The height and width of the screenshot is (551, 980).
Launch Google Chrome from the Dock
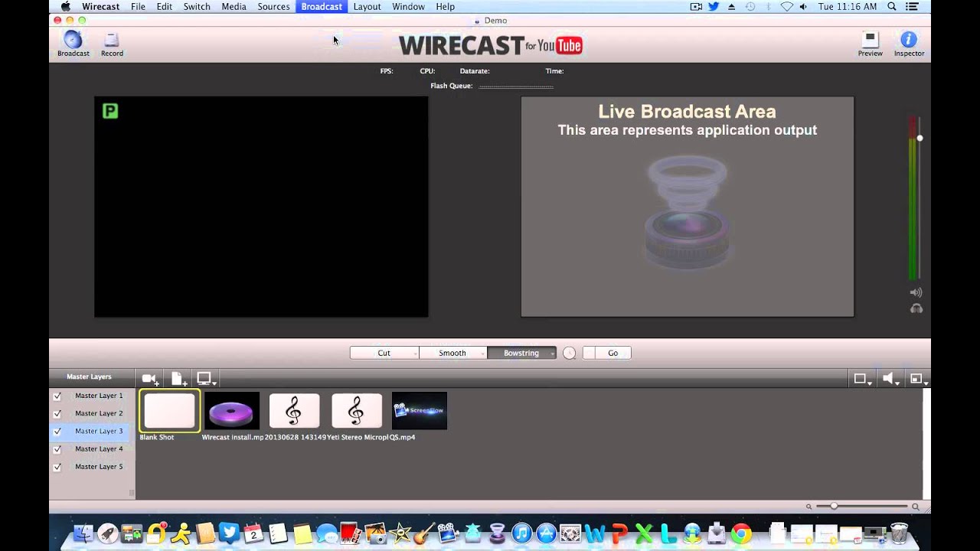tap(740, 533)
